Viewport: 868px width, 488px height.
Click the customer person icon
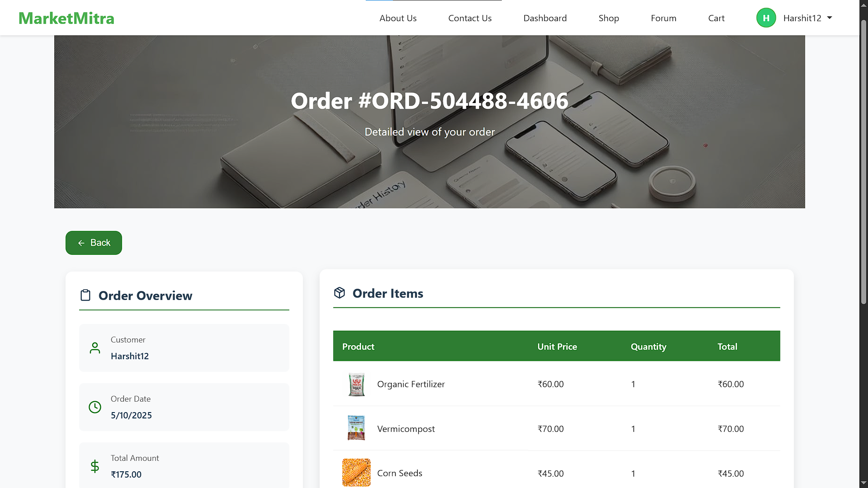click(x=95, y=348)
